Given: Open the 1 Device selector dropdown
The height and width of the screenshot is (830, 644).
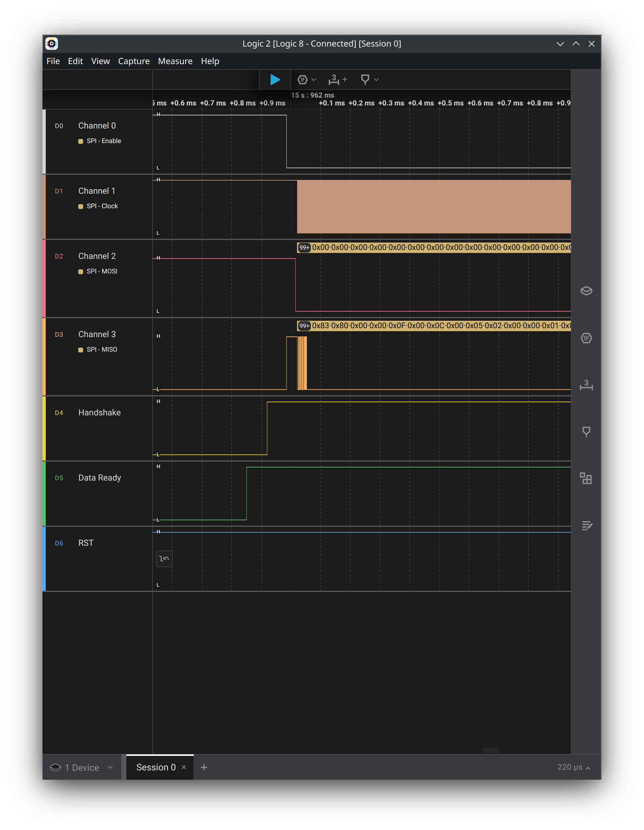Looking at the screenshot, I should pos(82,767).
